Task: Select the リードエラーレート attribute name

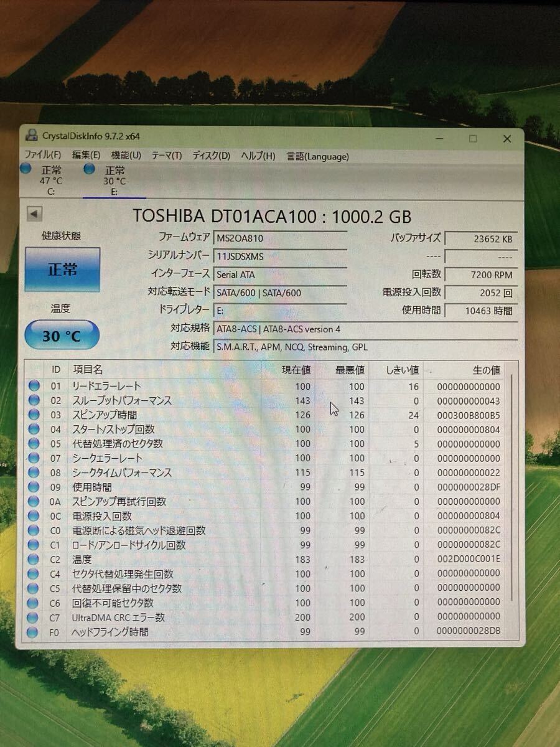Action: (107, 386)
